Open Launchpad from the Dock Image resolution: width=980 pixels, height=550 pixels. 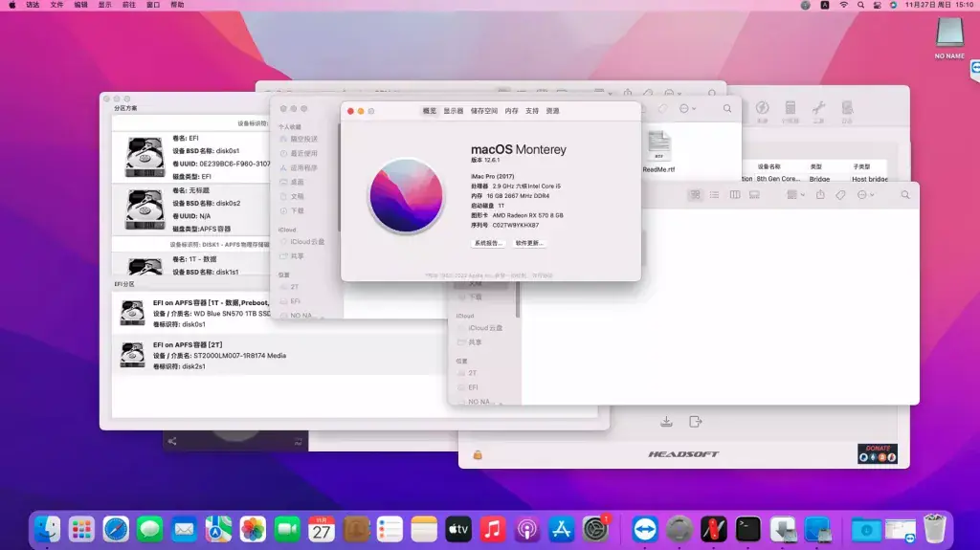81,529
